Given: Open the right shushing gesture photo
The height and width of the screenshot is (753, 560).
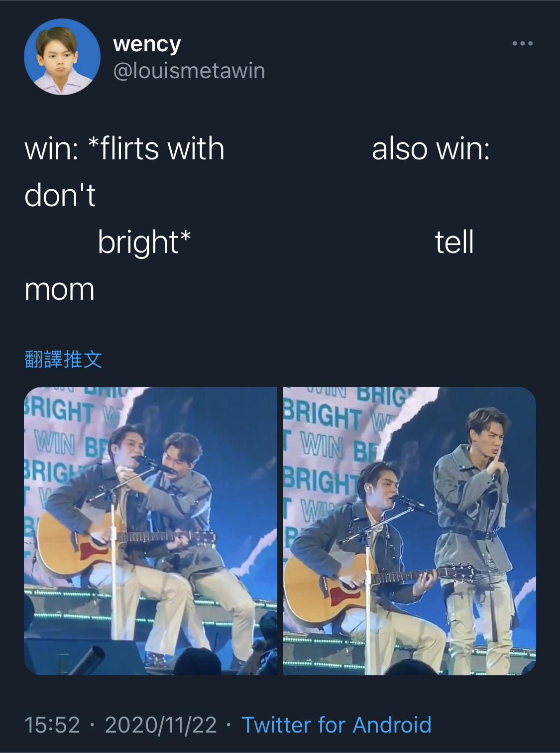Looking at the screenshot, I should tap(410, 531).
